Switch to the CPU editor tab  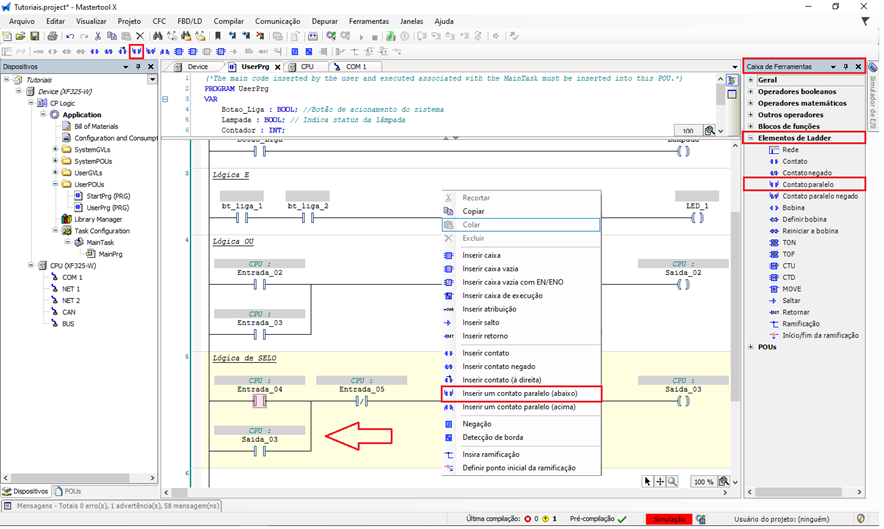[x=307, y=67]
